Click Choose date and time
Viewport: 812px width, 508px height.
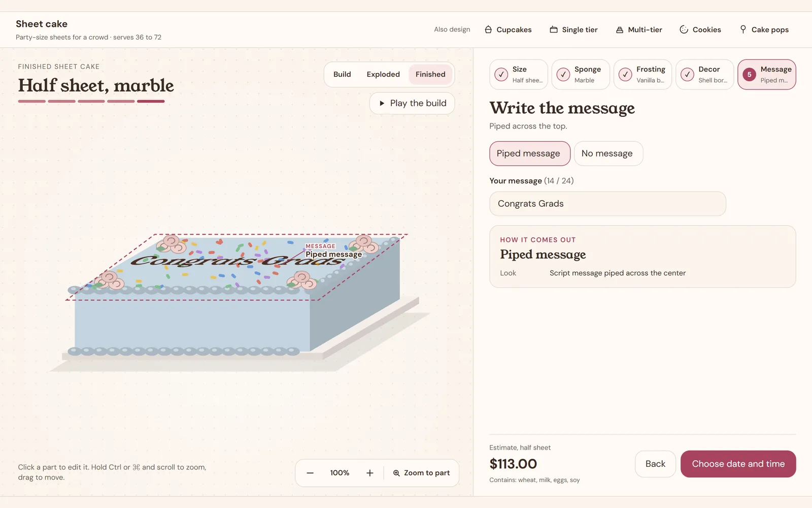point(738,464)
